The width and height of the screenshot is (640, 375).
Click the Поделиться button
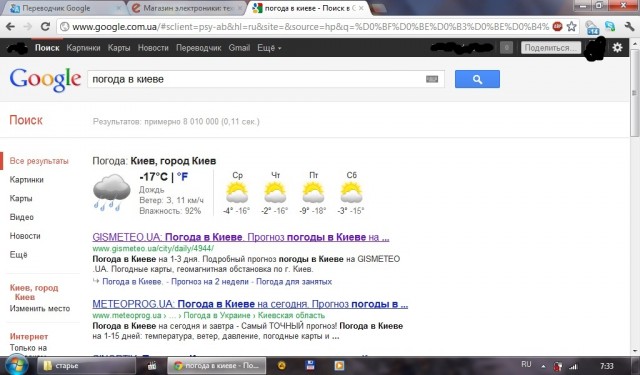click(x=551, y=48)
